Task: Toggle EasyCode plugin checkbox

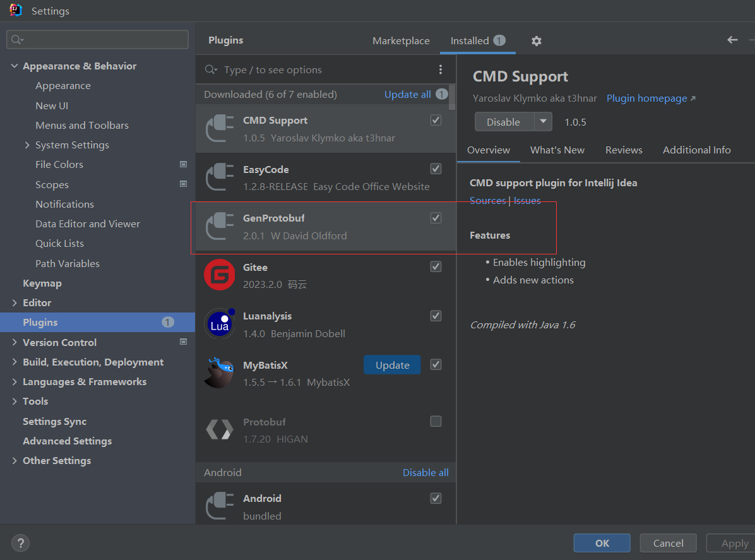Action: coord(436,169)
